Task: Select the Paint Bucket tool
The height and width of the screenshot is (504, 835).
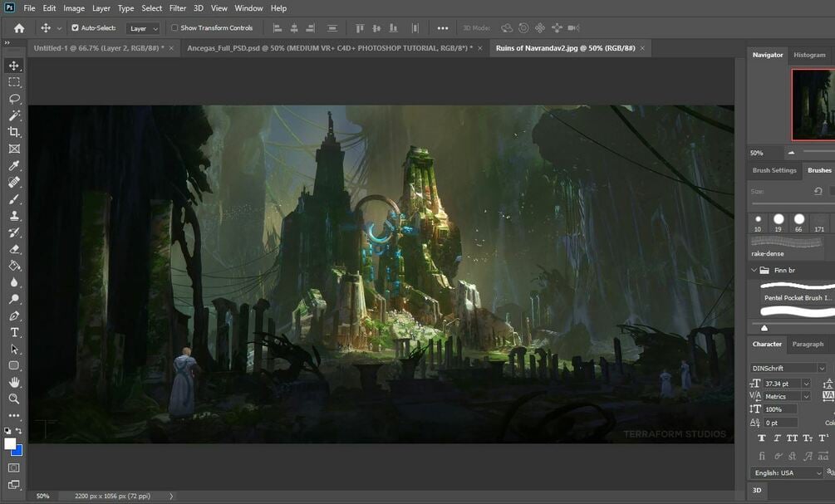Action: pos(14,266)
